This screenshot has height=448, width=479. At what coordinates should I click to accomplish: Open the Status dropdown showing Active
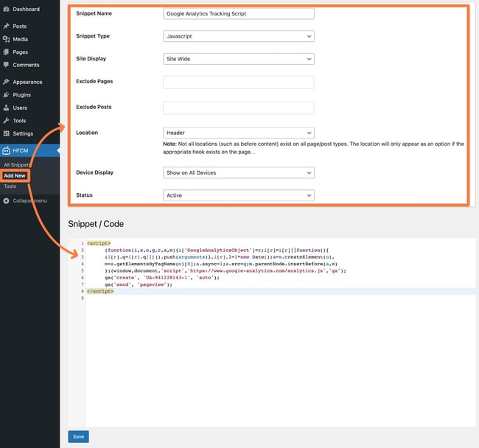click(x=238, y=195)
